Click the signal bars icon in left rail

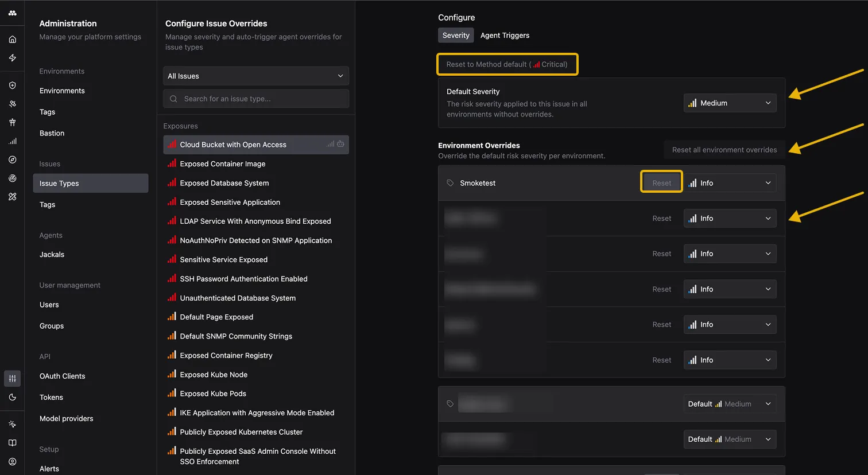click(12, 141)
